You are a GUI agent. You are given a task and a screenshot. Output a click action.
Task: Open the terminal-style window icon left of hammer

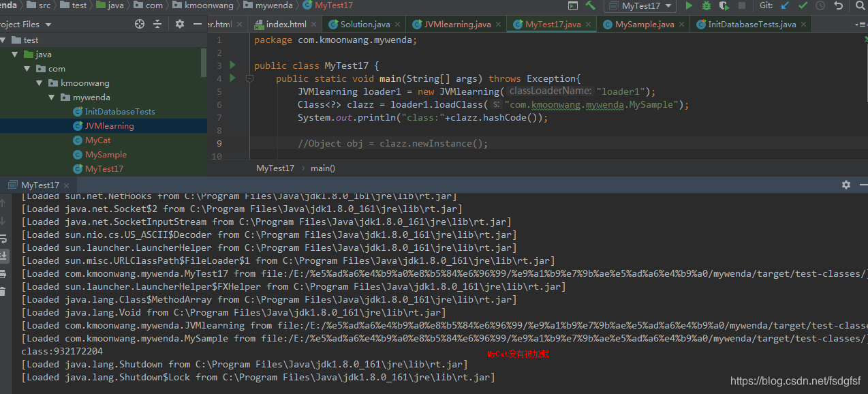(573, 5)
